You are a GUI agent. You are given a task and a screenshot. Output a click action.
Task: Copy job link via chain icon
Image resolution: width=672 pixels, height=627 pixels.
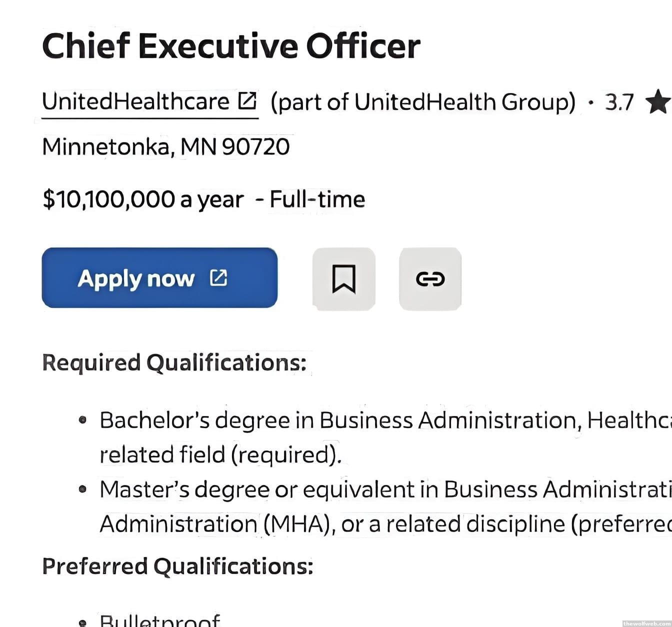[430, 278]
